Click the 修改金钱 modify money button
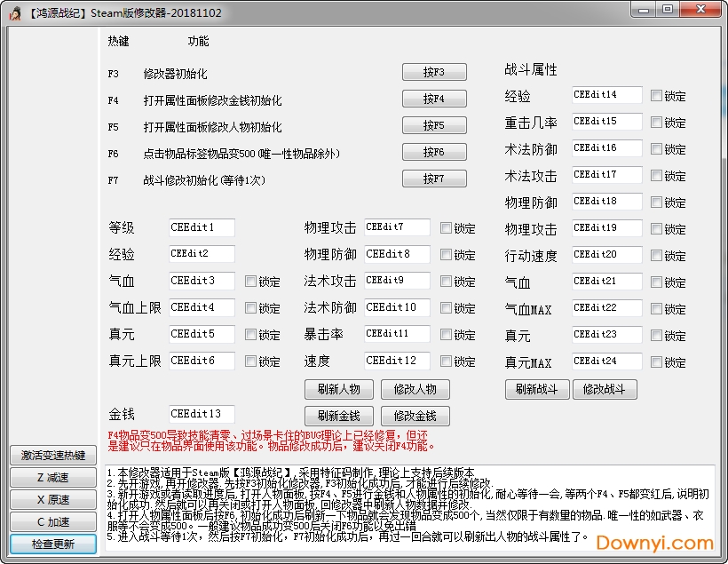This screenshot has height=564, width=728. click(x=415, y=416)
